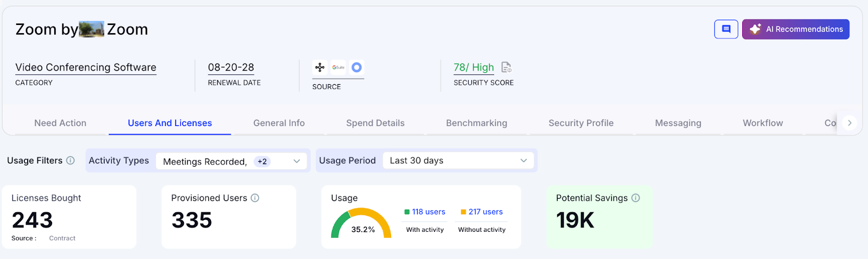The width and height of the screenshot is (868, 259).
Task: Click the tab bar scroll-right chevron
Action: (x=850, y=123)
